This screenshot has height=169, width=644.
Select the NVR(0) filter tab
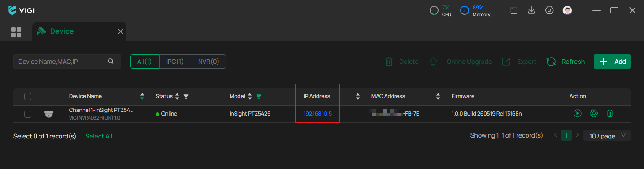[209, 62]
